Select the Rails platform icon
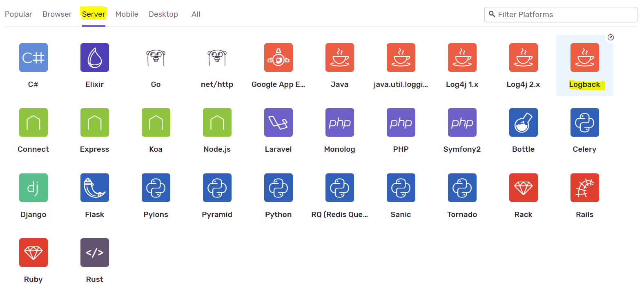 (x=585, y=188)
